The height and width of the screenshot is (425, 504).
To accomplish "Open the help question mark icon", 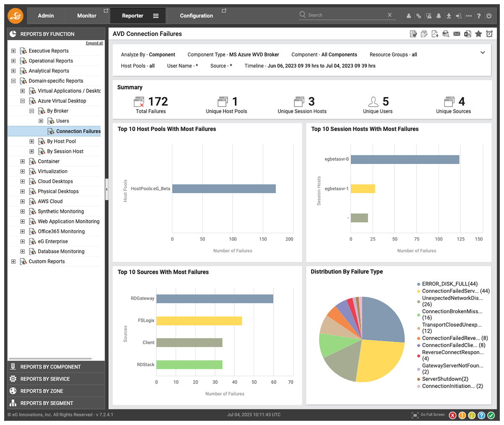I will point(479,16).
